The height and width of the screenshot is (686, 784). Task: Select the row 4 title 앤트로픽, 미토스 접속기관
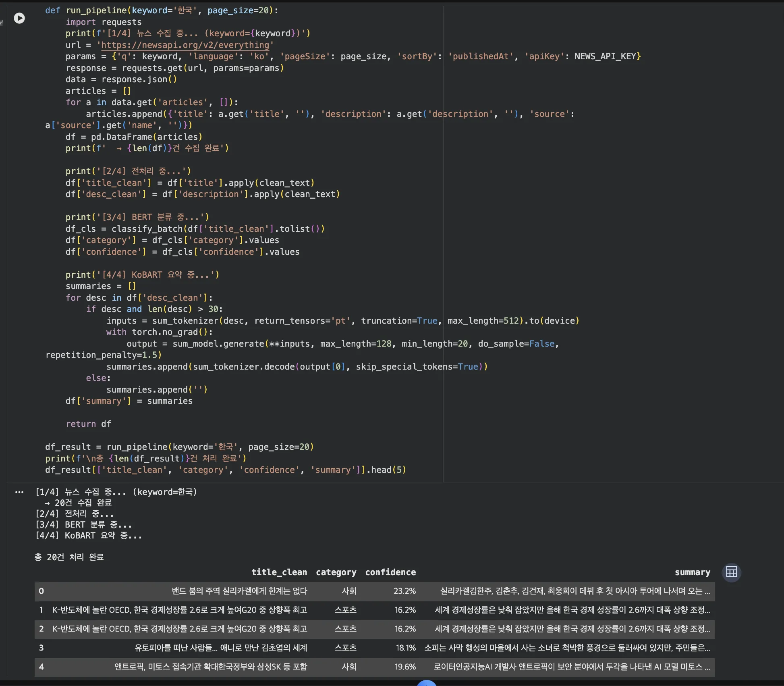[x=211, y=667]
